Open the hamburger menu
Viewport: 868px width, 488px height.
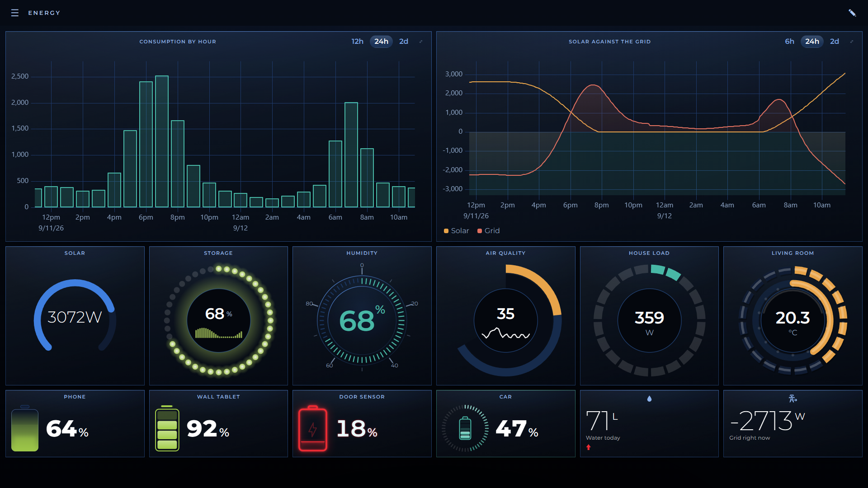tap(15, 13)
